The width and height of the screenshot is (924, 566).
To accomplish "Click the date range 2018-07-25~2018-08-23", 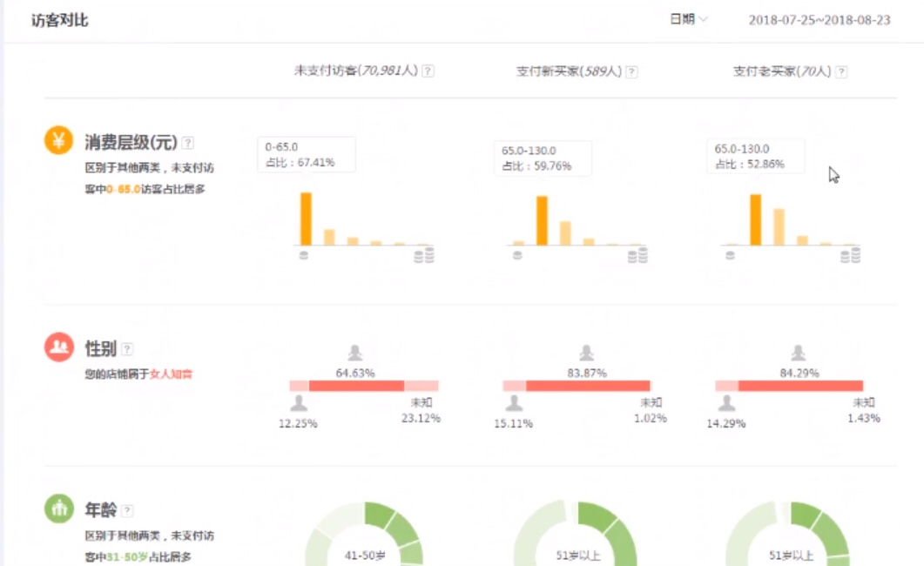I will coord(819,20).
